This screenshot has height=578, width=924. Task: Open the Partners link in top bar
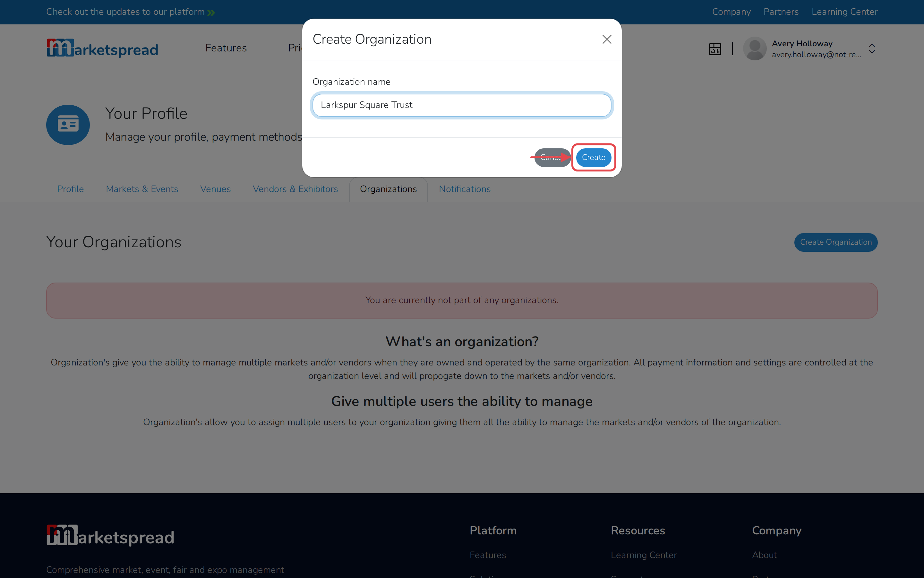(781, 12)
